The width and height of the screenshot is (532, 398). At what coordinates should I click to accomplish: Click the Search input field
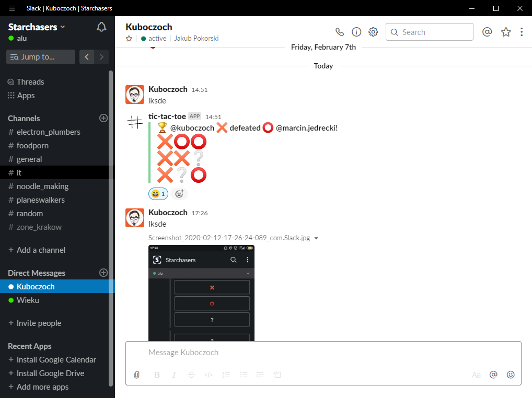[434, 32]
